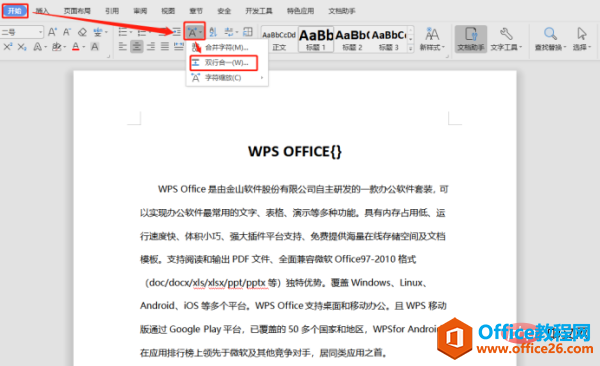Image resolution: width=600 pixels, height=366 pixels.
Task: Click the borders grid icon
Action: coord(248,32)
